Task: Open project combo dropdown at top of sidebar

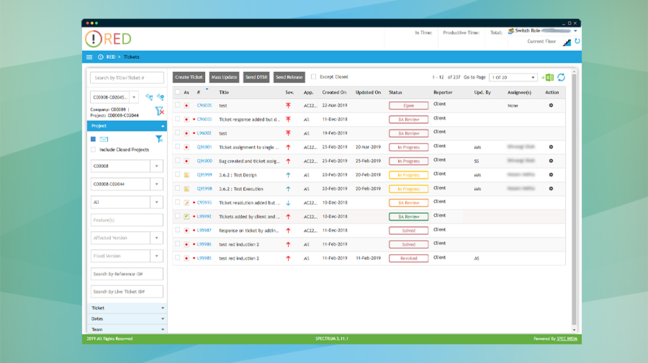Action: click(x=134, y=97)
